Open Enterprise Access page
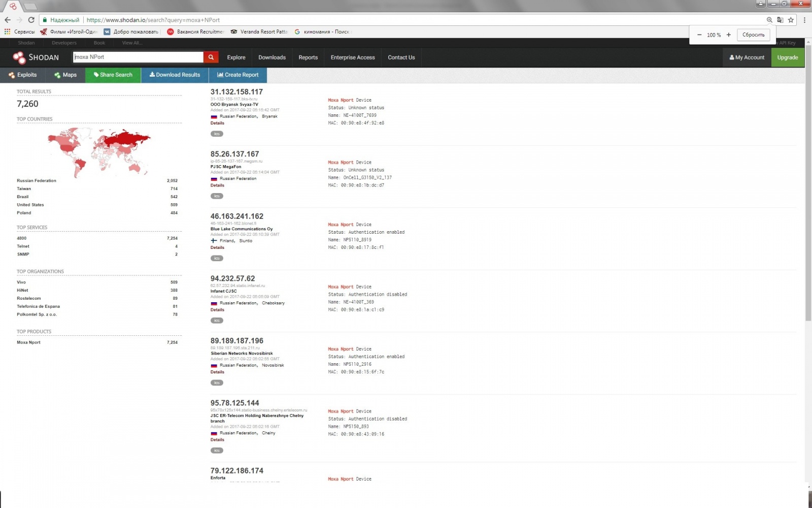The width and height of the screenshot is (812, 508). coord(353,57)
